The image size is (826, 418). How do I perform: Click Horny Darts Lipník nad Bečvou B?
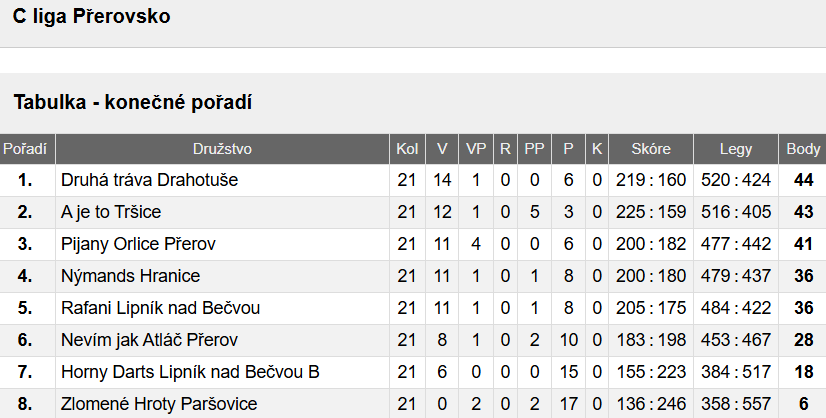coord(190,373)
